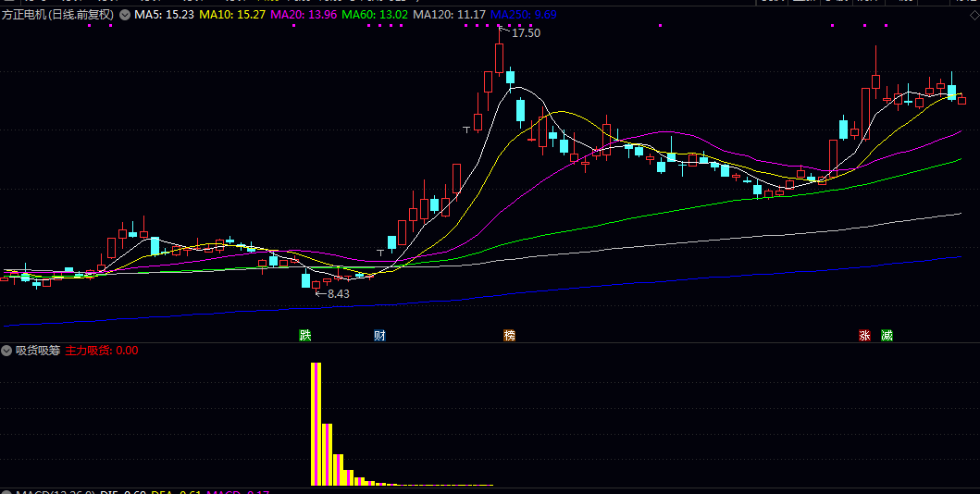Select the blue MA250 label
The height and width of the screenshot is (494, 980).
tap(523, 15)
